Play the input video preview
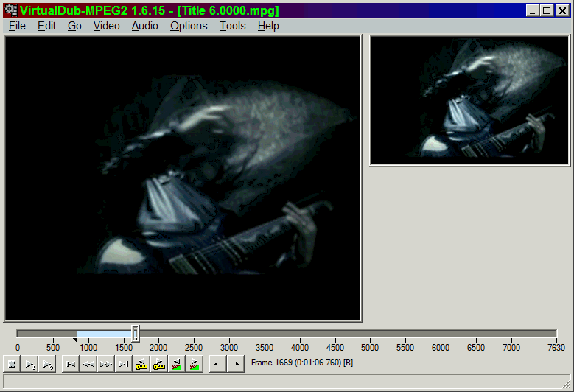574x392 pixels. pyautogui.click(x=29, y=364)
